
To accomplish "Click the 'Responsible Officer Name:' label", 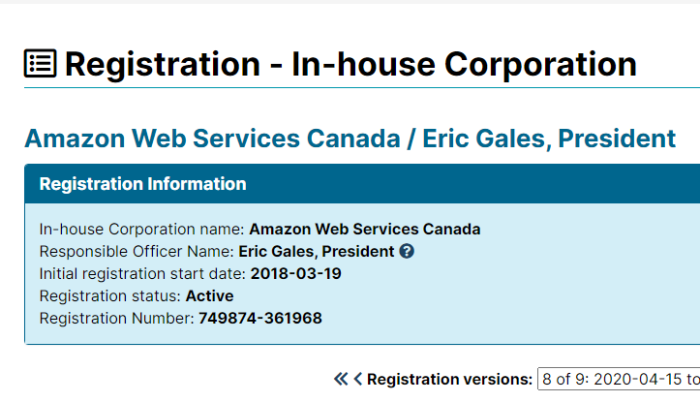I will pos(137,251).
